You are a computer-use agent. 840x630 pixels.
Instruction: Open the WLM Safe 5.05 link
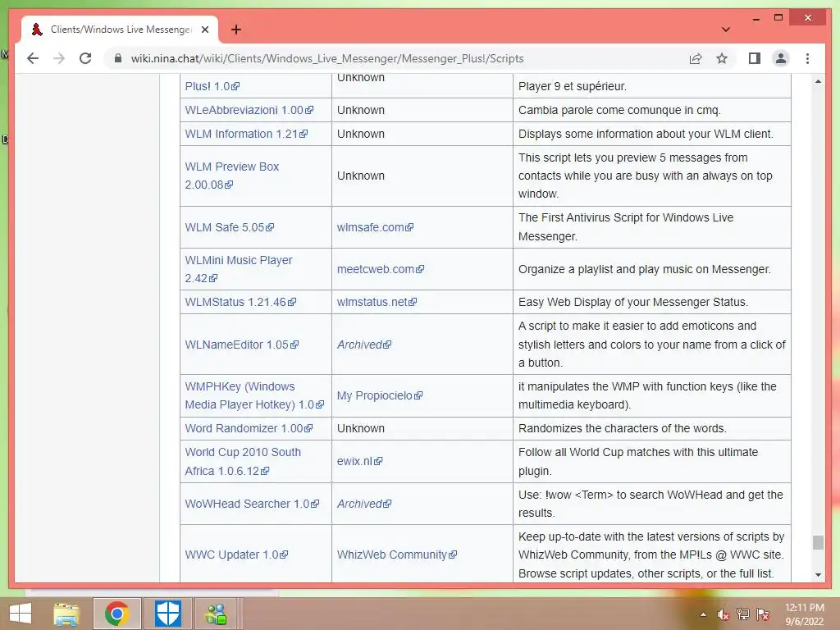(230, 227)
